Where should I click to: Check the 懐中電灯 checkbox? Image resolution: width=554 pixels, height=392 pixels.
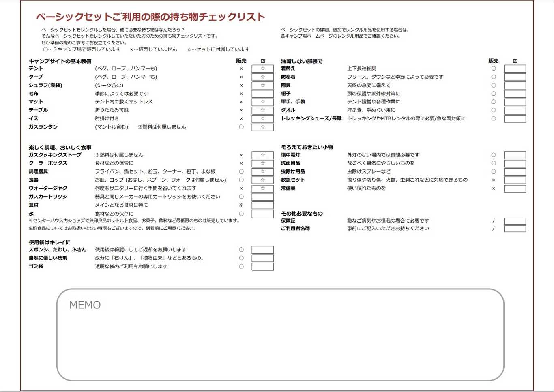click(515, 155)
